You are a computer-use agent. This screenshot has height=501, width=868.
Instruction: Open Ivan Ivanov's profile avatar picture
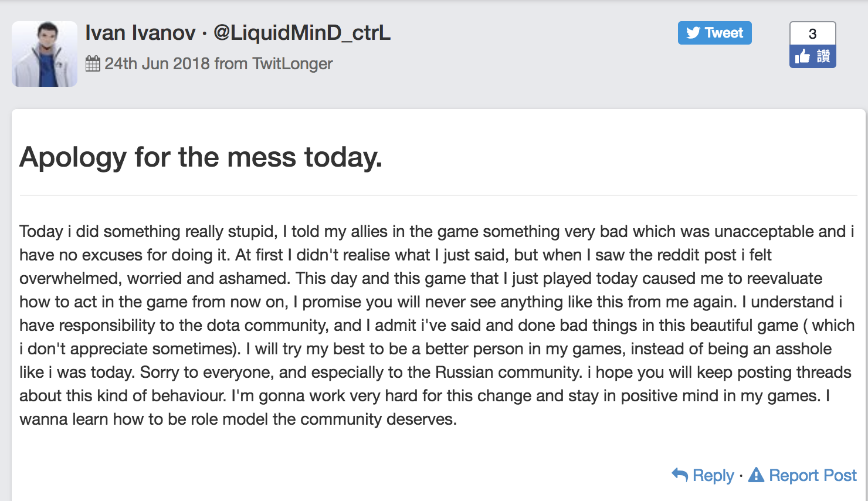click(45, 54)
